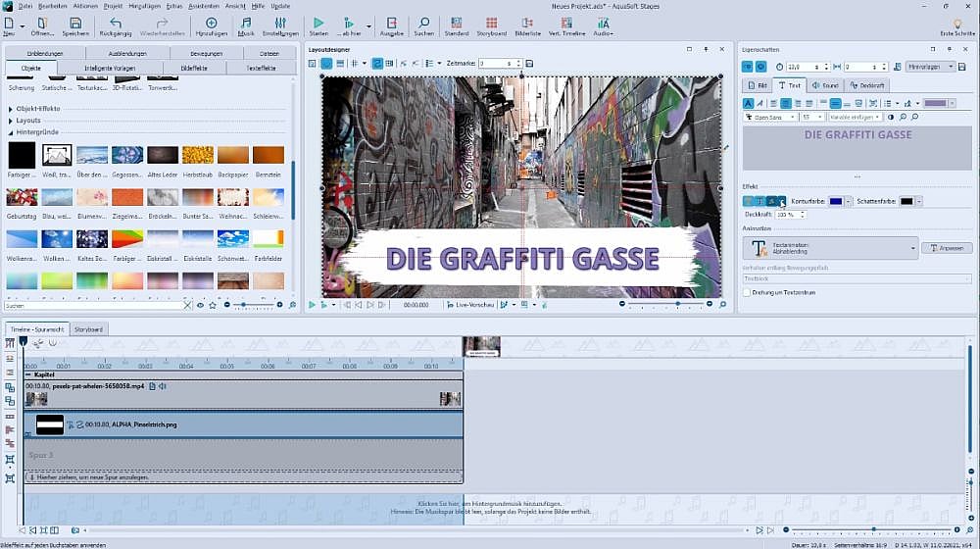This screenshot has width=980, height=549.
Task: Toggle the favorites star beside search box
Action: pos(214,306)
